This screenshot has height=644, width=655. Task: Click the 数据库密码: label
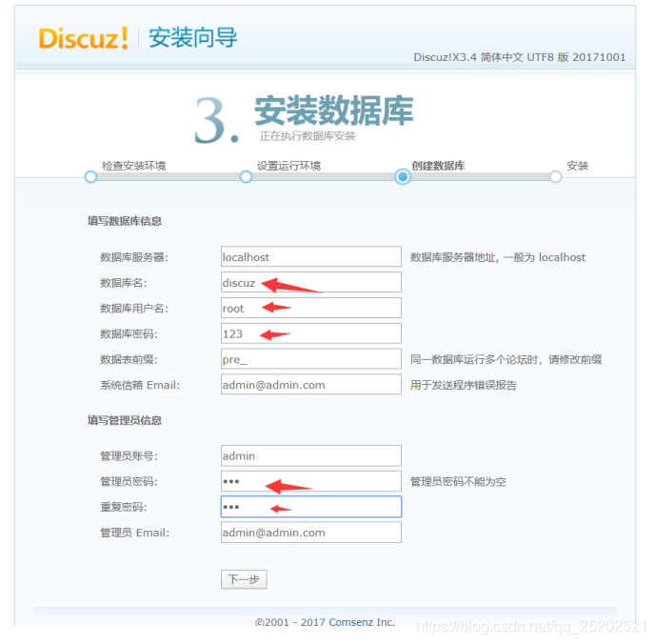point(129,334)
